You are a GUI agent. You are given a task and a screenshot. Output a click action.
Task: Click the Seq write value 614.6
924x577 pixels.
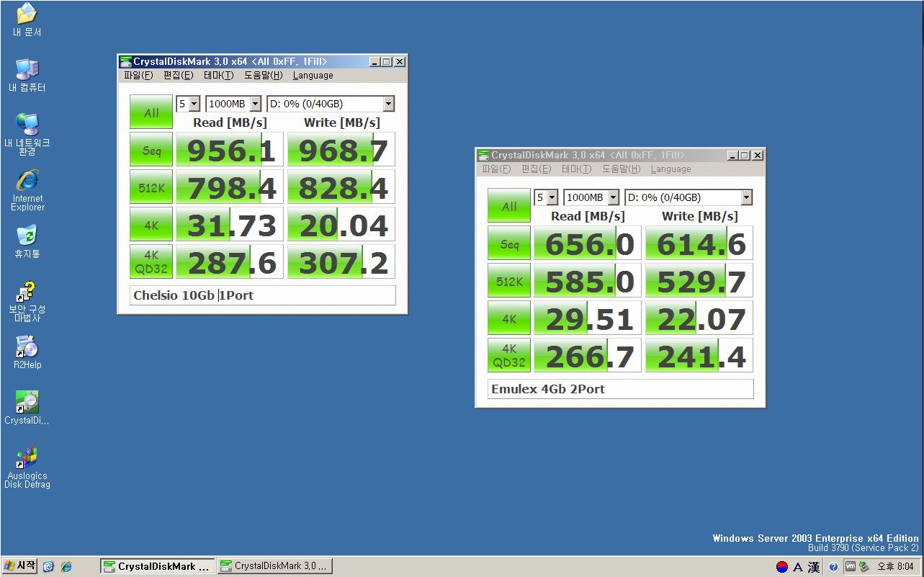[x=699, y=244]
